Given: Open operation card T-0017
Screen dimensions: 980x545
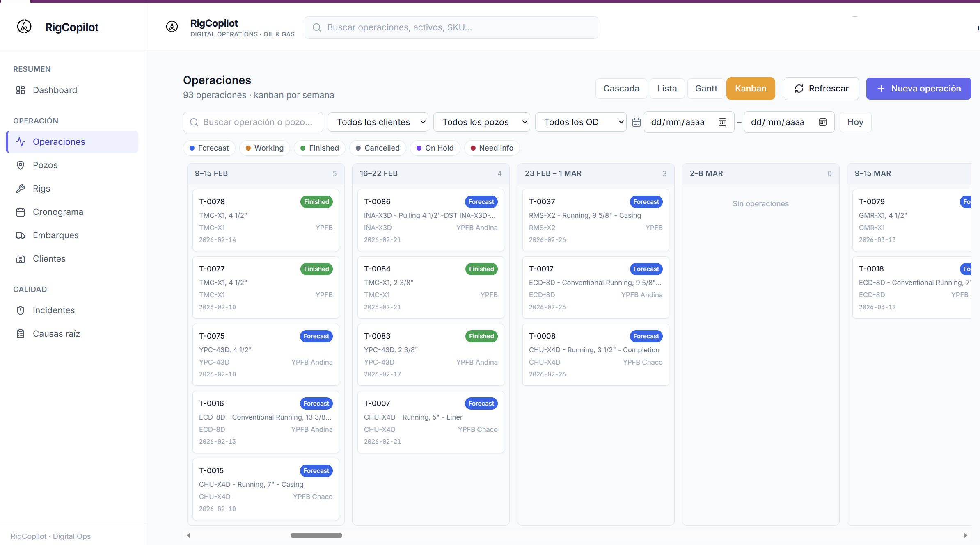Looking at the screenshot, I should pyautogui.click(x=596, y=287).
